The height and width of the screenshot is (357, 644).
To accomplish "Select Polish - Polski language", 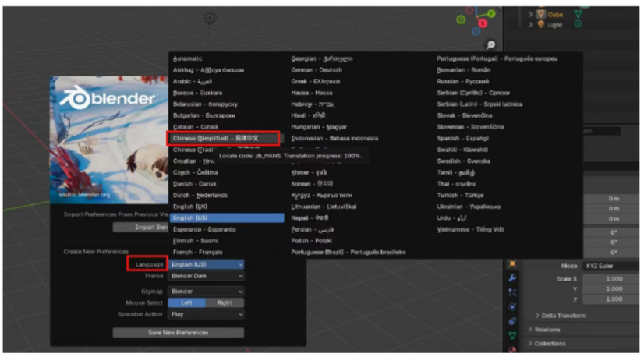I will tap(311, 241).
